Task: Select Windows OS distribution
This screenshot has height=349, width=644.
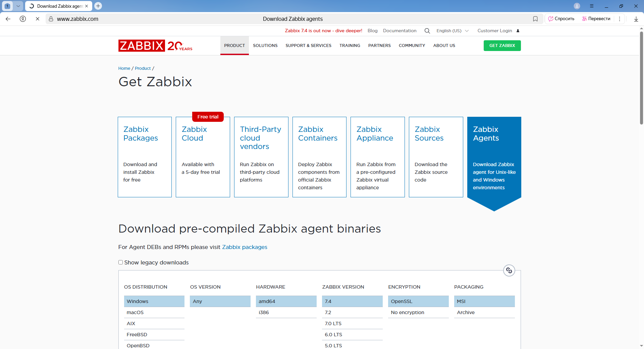Action: tap(154, 301)
